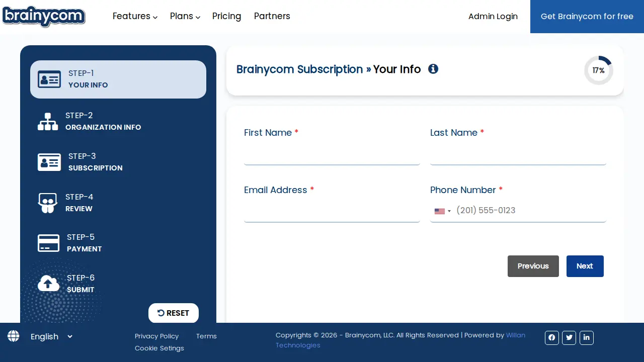644x362 pixels.
Task: Open the Willan Technologies link
Action: point(400,340)
